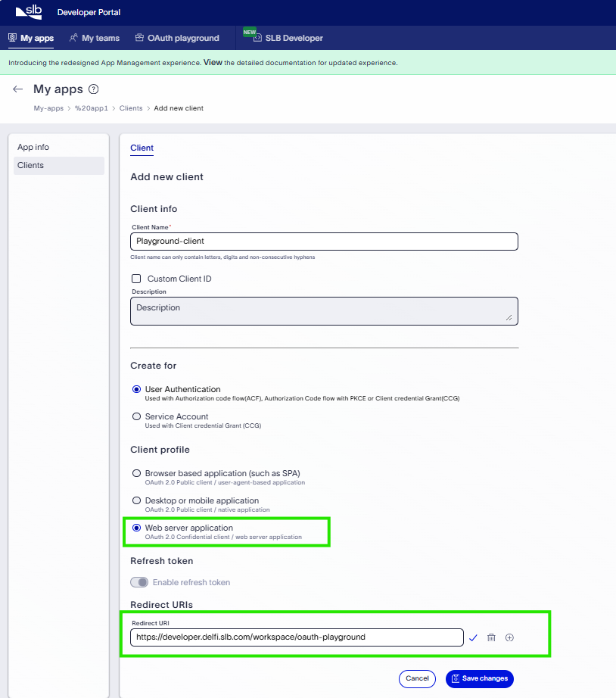Image resolution: width=616 pixels, height=698 pixels.
Task: Choose Service Account radio option
Action: pyautogui.click(x=137, y=416)
